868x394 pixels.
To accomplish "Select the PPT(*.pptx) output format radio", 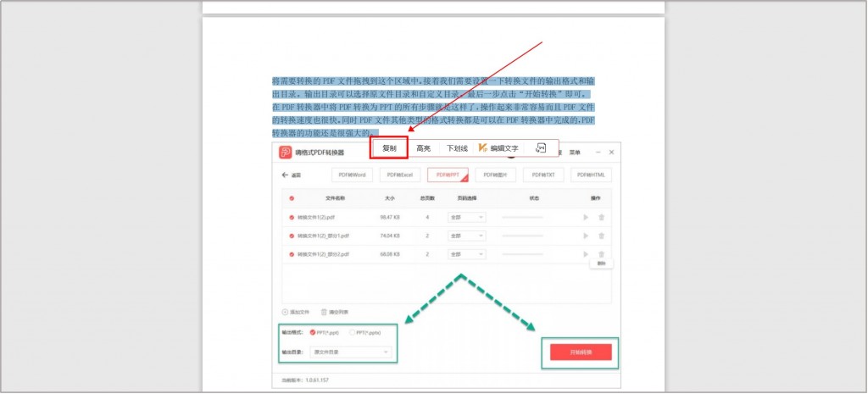I will click(352, 333).
